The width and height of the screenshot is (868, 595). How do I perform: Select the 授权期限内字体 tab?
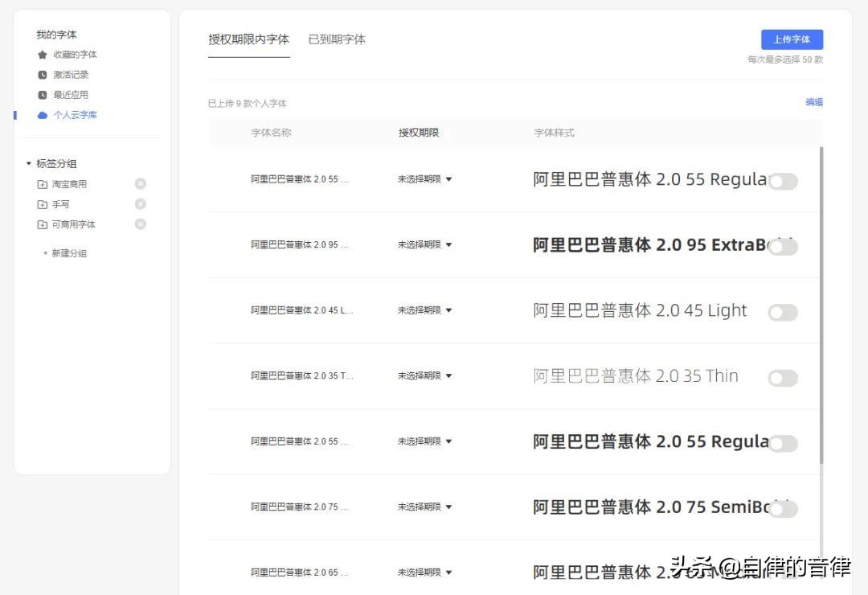point(248,39)
